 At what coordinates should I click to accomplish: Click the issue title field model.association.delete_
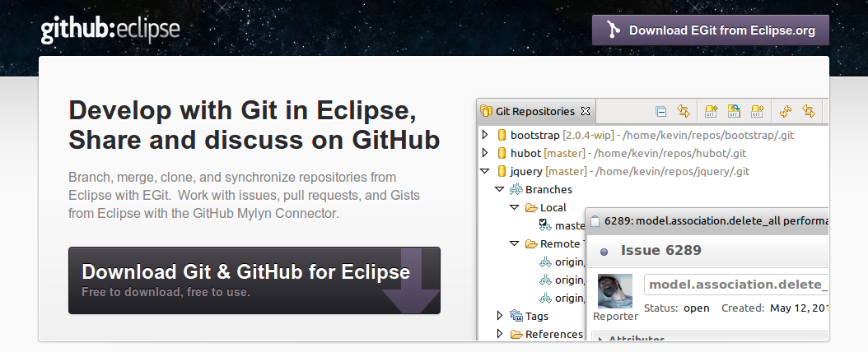pyautogui.click(x=735, y=285)
